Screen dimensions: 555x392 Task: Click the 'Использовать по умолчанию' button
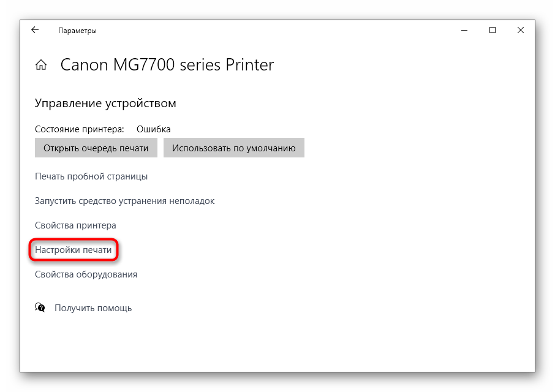click(x=233, y=148)
